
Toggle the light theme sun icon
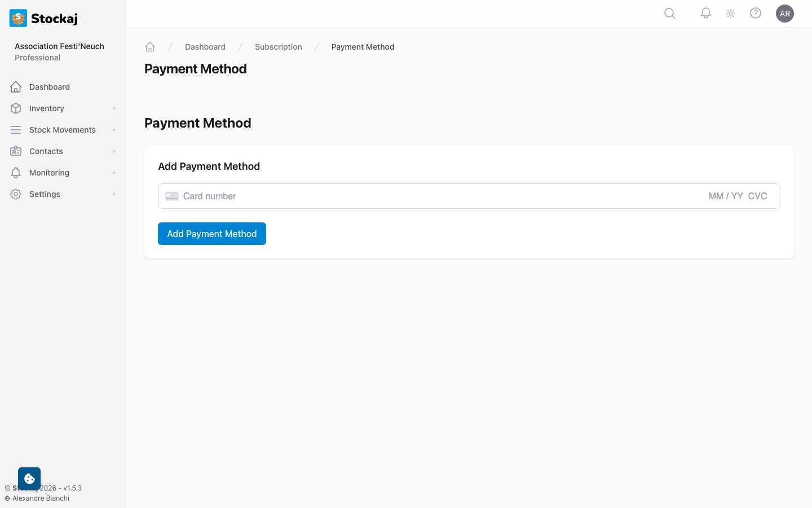click(x=731, y=14)
